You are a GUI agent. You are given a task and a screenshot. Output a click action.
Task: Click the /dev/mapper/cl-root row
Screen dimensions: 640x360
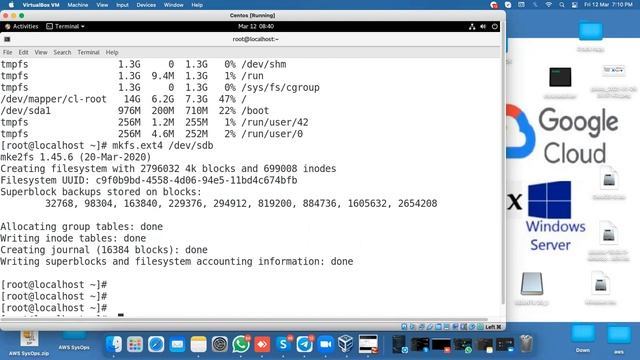click(123, 99)
